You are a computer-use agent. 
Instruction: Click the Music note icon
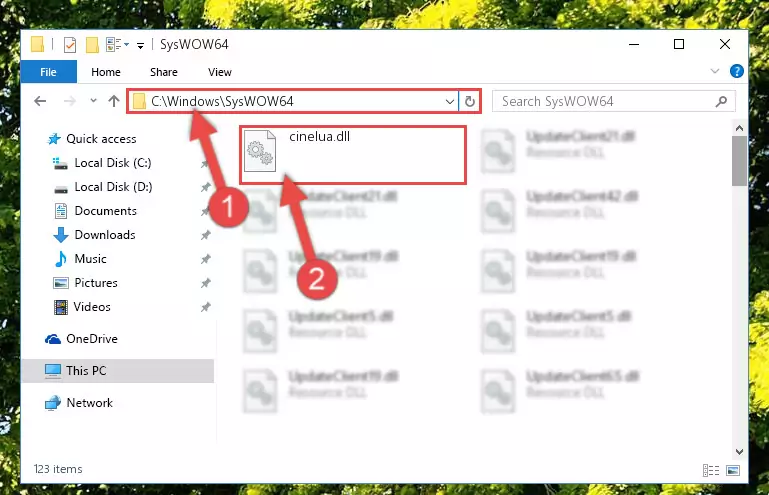tap(61, 259)
